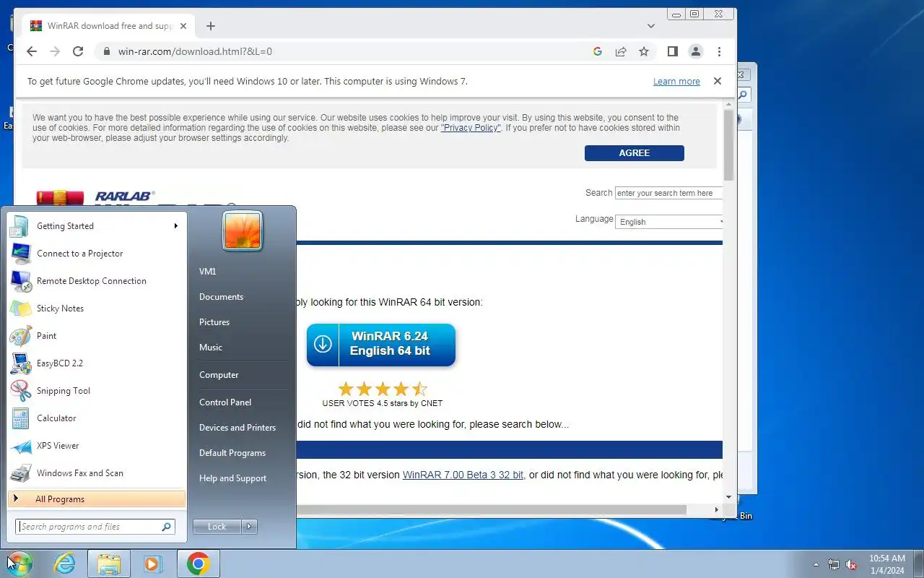The image size is (924, 578).
Task: Click the page horizontal scrollbar
Action: pos(491,509)
